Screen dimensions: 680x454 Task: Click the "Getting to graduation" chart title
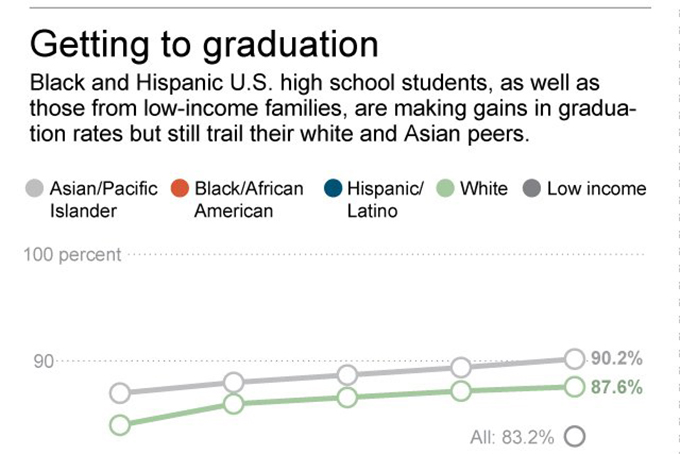(x=205, y=44)
